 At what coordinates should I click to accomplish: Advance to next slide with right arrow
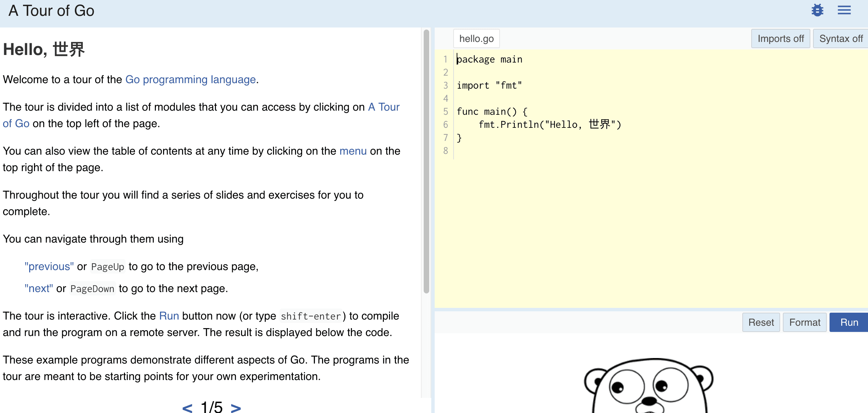236,408
